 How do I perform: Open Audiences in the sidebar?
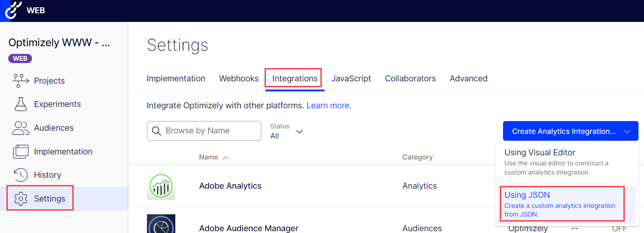[54, 128]
